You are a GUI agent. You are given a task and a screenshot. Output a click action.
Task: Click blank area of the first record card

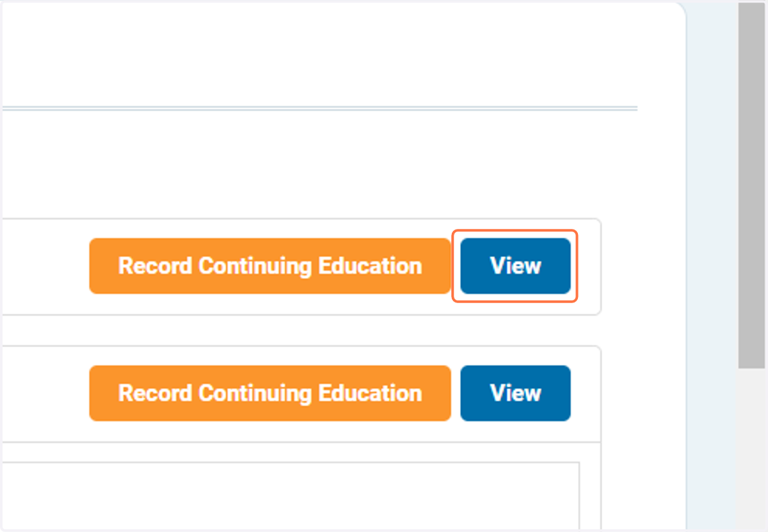45,266
